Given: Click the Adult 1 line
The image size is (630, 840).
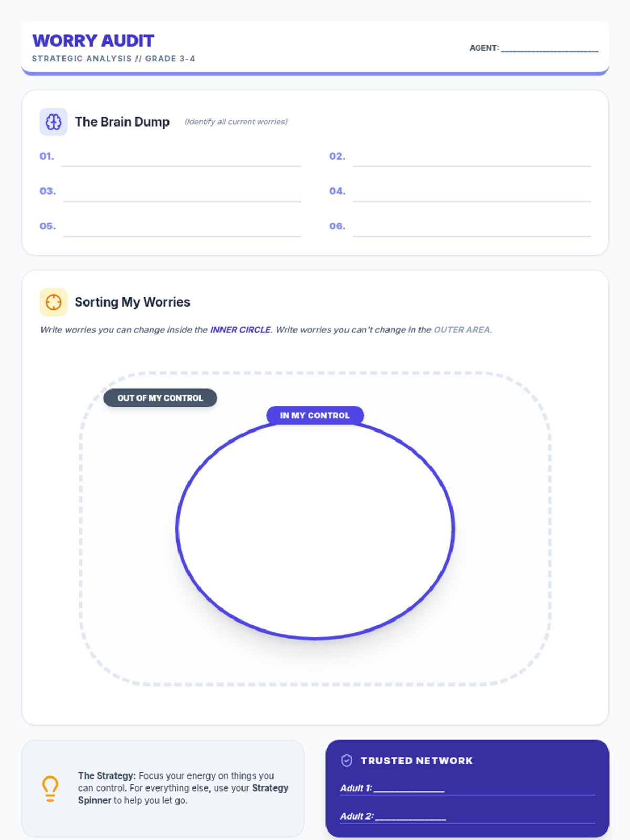Looking at the screenshot, I should 409,788.
